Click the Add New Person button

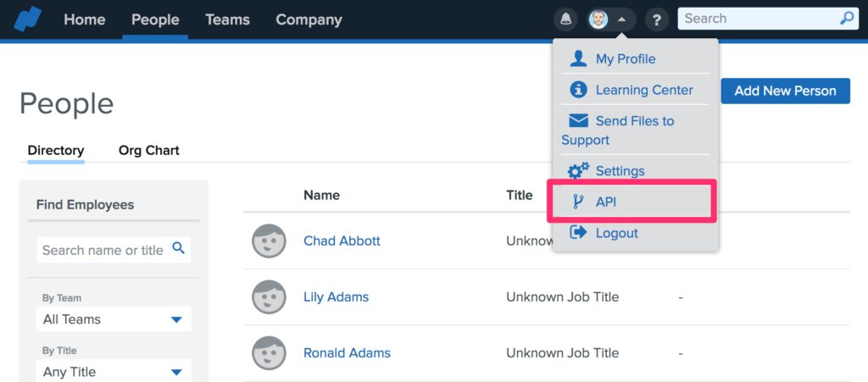pos(785,91)
